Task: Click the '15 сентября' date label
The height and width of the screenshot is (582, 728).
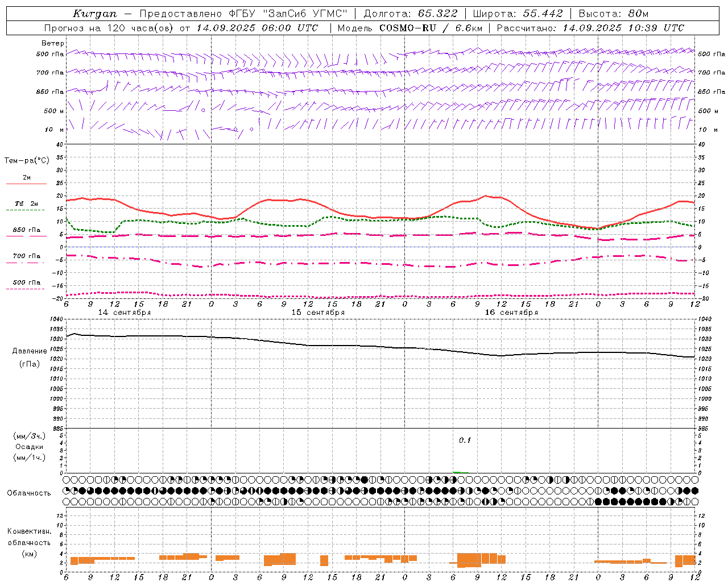Action: [318, 313]
